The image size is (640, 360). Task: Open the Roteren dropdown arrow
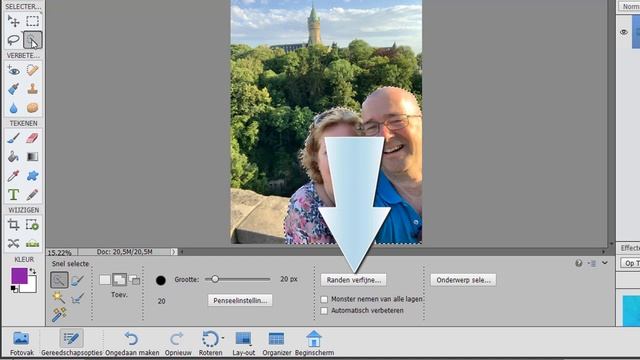223,338
